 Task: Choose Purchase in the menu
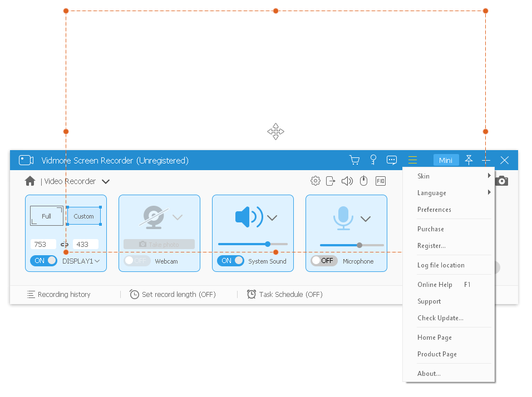(x=449, y=229)
